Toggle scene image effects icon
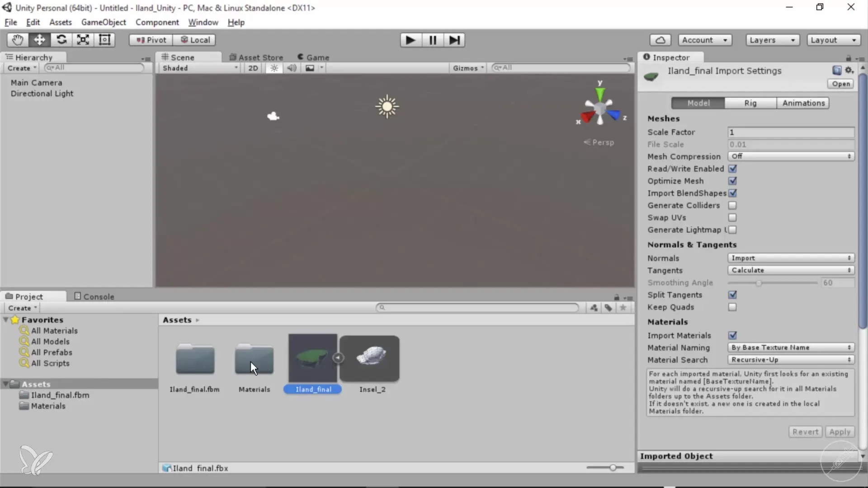 [310, 68]
